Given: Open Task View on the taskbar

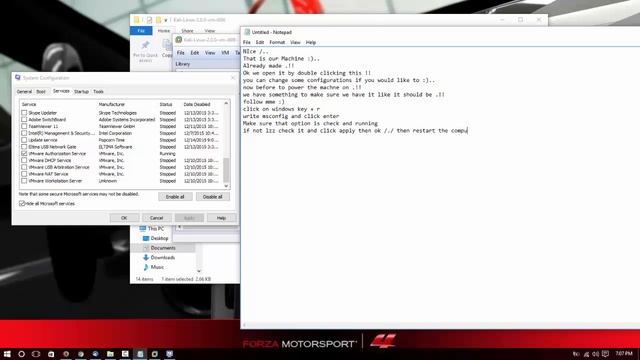Looking at the screenshot, I should point(36,354).
